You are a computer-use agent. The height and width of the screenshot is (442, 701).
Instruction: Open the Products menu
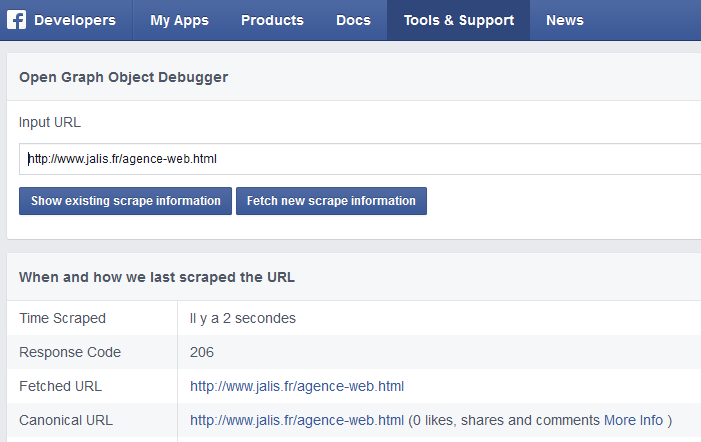[272, 20]
